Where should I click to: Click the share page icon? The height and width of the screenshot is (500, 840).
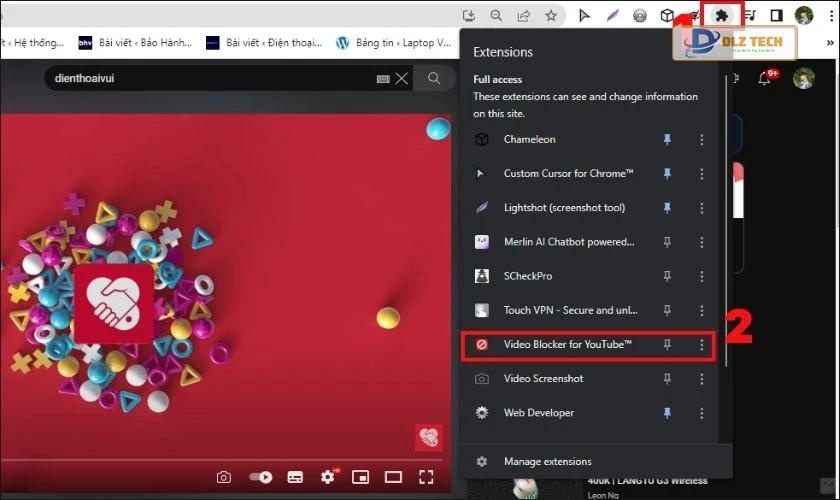tap(523, 16)
